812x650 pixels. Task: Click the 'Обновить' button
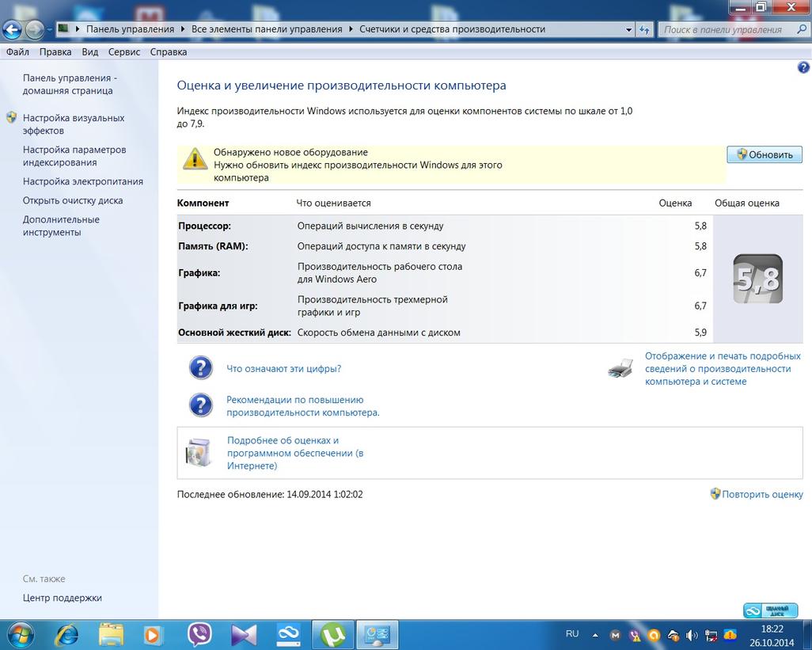coord(765,154)
